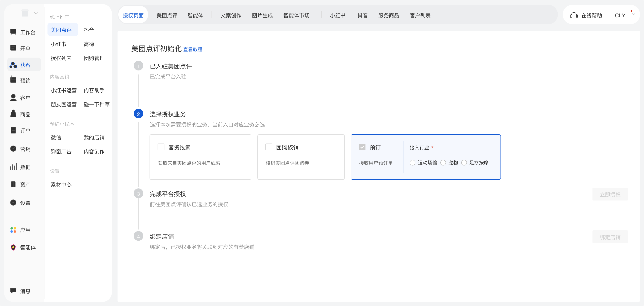Switch to the 图片生成 tab

(x=262, y=15)
